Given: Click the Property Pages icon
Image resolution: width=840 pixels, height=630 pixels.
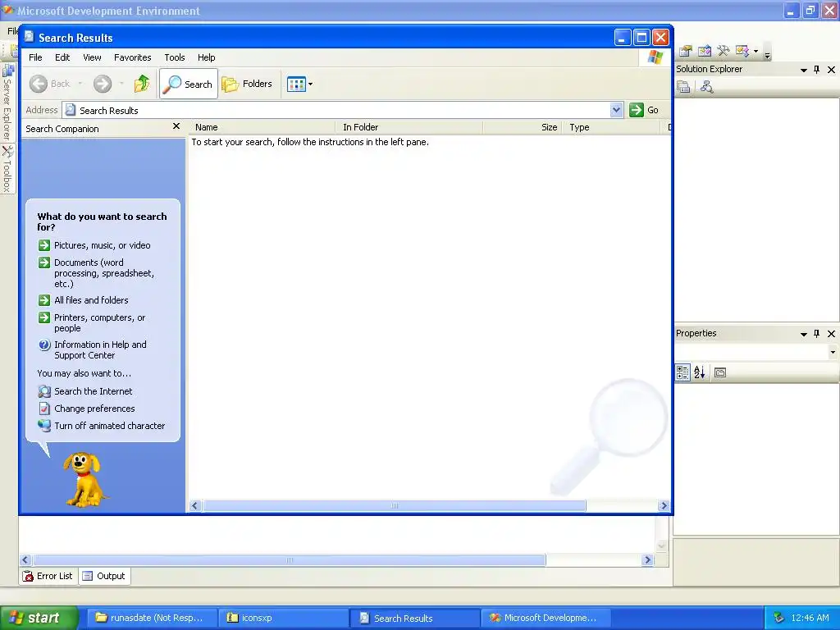Looking at the screenshot, I should [x=720, y=372].
